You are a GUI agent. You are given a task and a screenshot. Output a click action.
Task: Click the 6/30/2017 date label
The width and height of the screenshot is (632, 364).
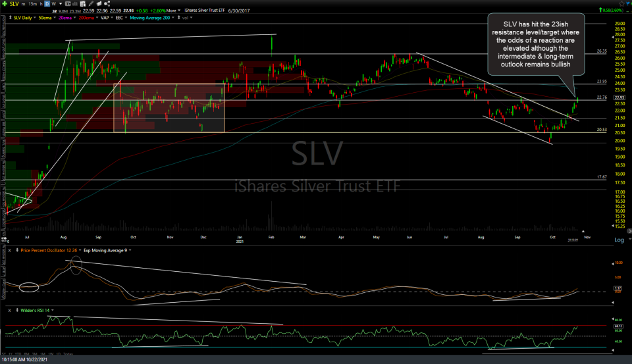239,11
